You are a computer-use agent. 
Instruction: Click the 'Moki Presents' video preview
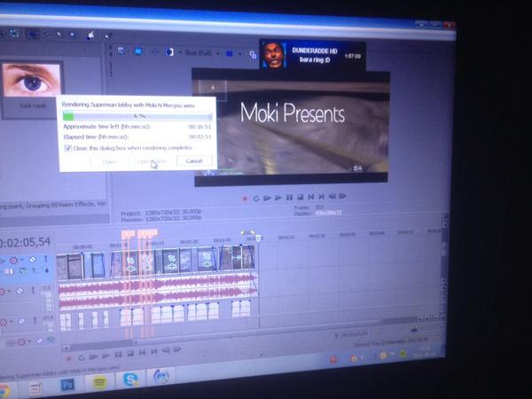coord(292,126)
